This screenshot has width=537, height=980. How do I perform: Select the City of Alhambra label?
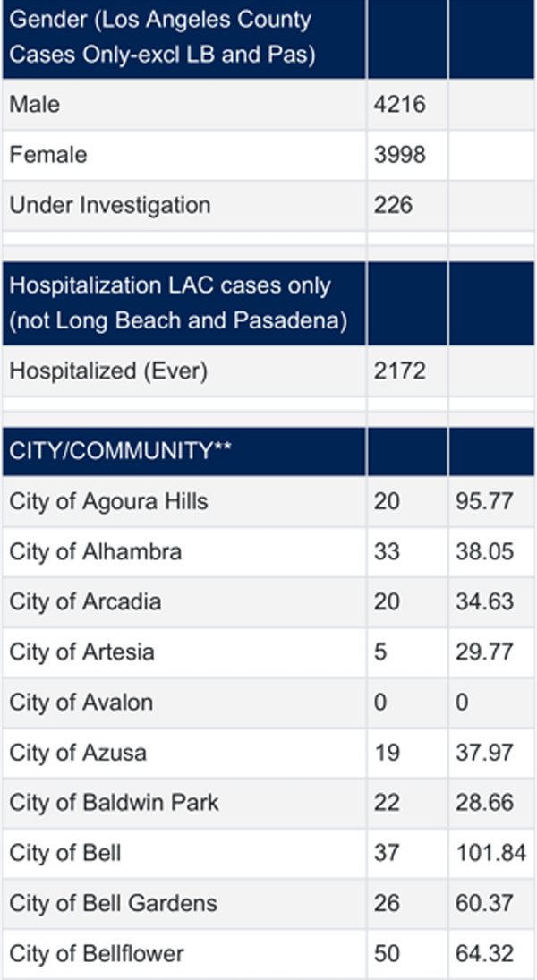click(x=95, y=551)
